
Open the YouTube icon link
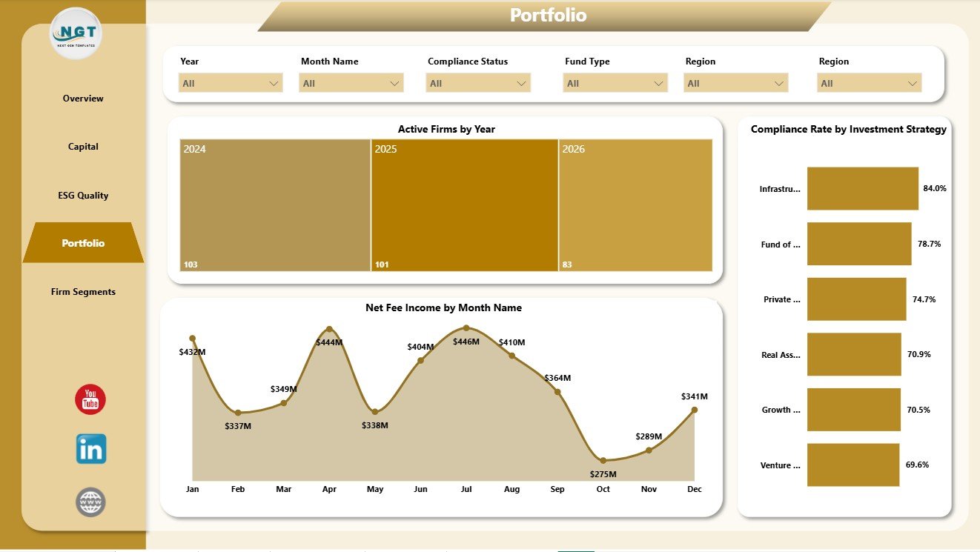pos(90,399)
